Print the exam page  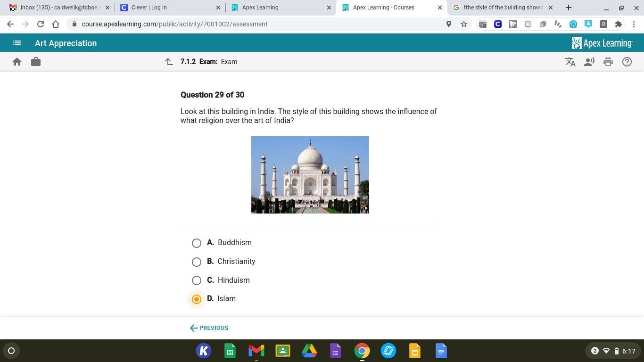pos(608,62)
